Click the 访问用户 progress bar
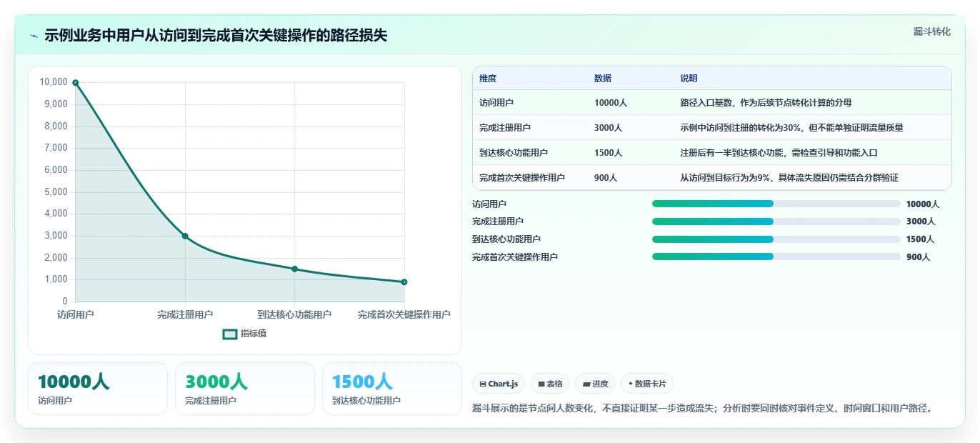Viewport: 980px width, 443px height. (x=776, y=204)
